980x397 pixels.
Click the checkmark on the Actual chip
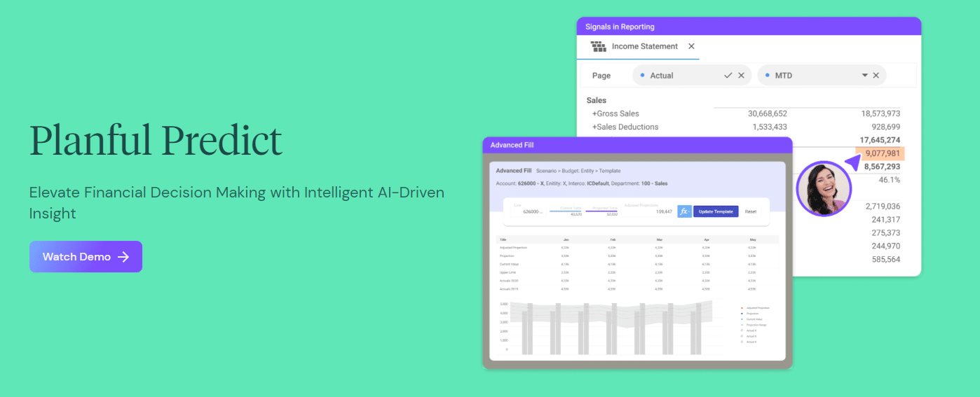[728, 76]
